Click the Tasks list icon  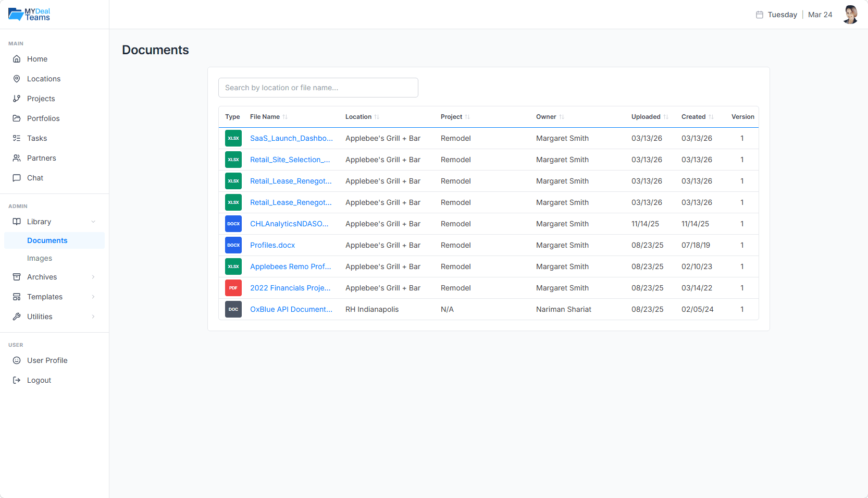click(17, 138)
